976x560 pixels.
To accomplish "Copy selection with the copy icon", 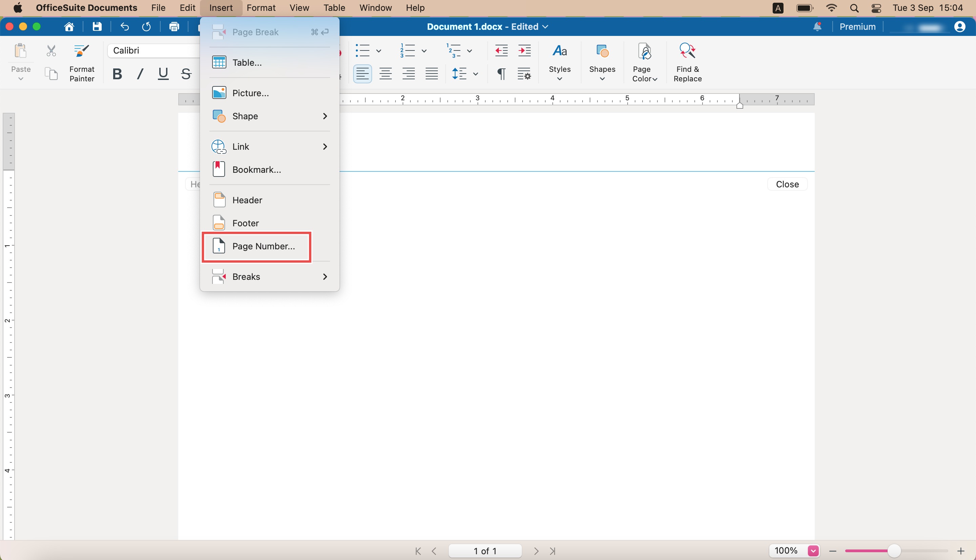I will (51, 74).
